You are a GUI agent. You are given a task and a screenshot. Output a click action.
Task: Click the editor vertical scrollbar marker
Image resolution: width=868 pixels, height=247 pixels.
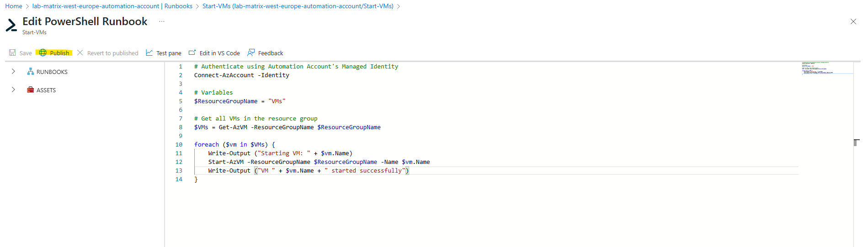pos(856,143)
